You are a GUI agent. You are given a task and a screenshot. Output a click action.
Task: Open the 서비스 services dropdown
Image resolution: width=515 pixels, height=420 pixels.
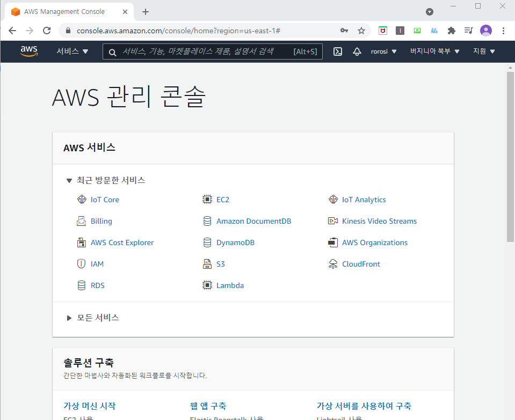tap(72, 51)
